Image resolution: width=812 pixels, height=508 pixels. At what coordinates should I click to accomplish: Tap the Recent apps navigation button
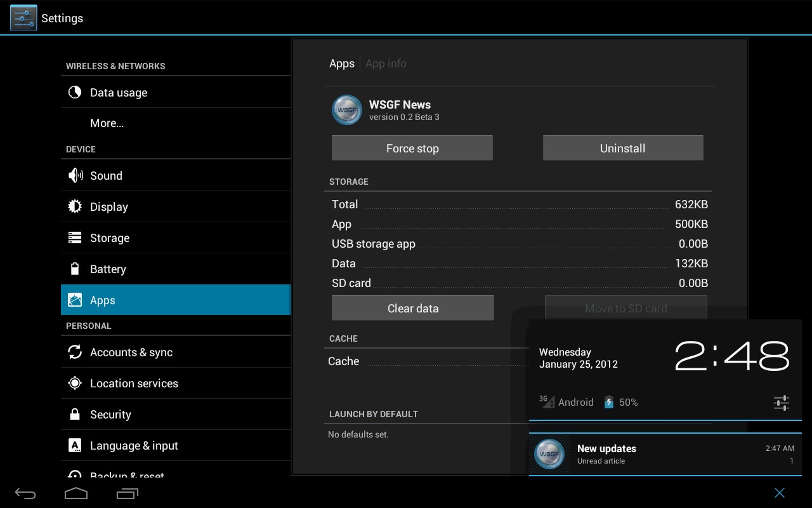128,493
